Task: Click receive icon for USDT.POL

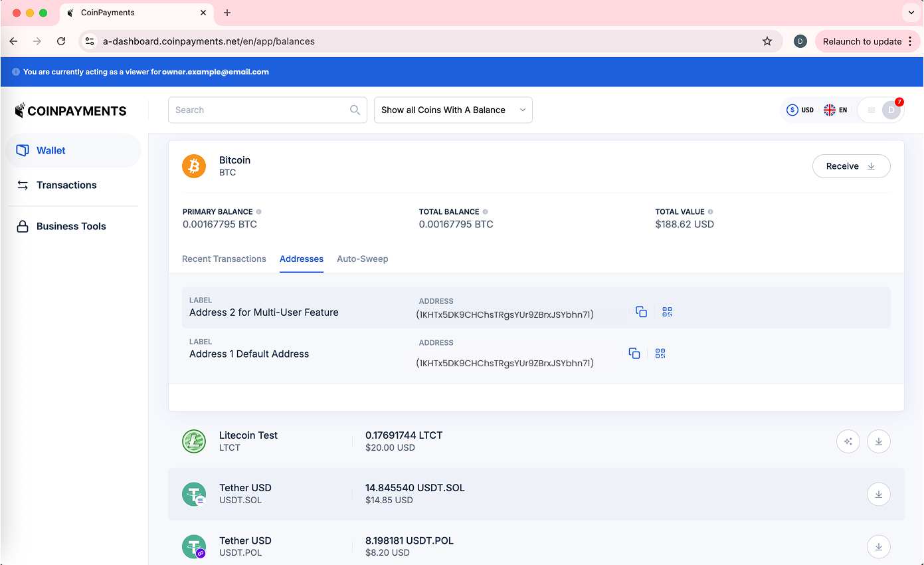Action: (878, 546)
